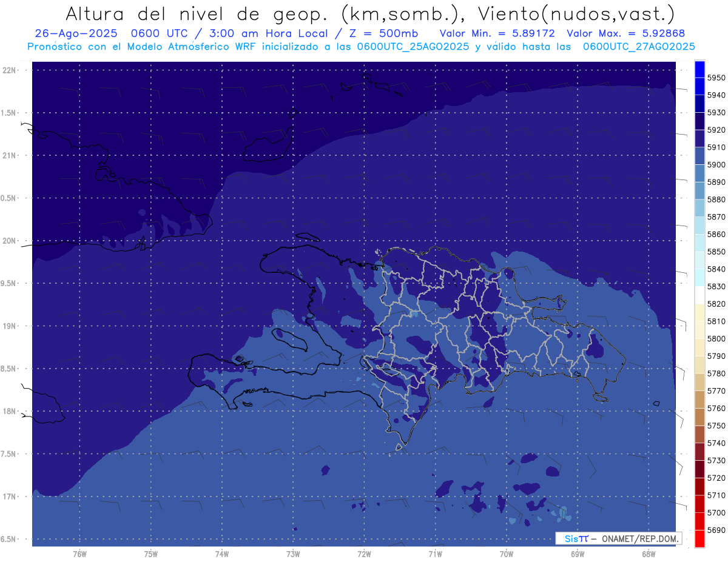Click the '7.5N' latitude label

tap(9, 453)
